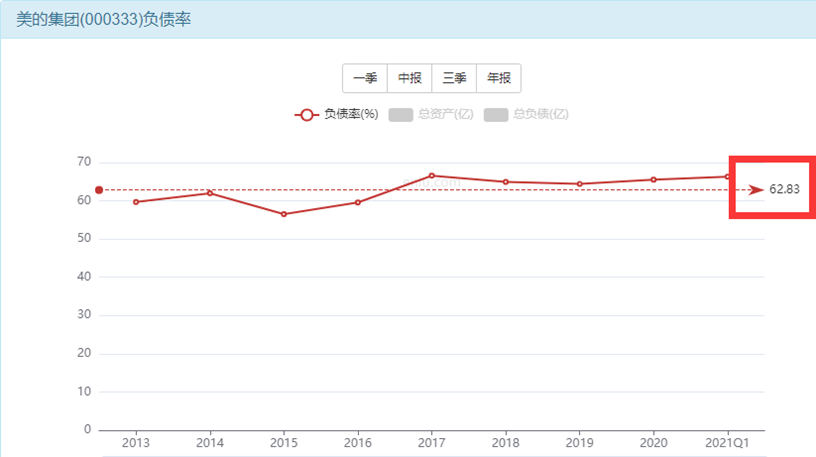The height and width of the screenshot is (457, 816).
Task: Click the average line start dot
Action: tap(99, 190)
